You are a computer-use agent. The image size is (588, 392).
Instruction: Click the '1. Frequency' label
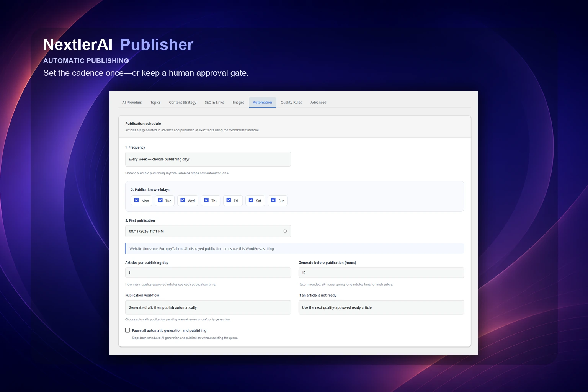pyautogui.click(x=135, y=147)
